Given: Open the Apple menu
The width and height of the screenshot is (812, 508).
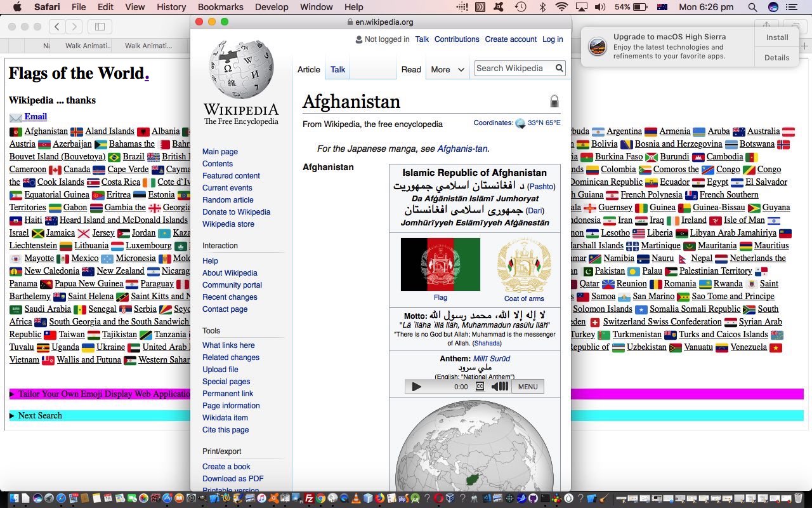Looking at the screenshot, I should point(17,7).
